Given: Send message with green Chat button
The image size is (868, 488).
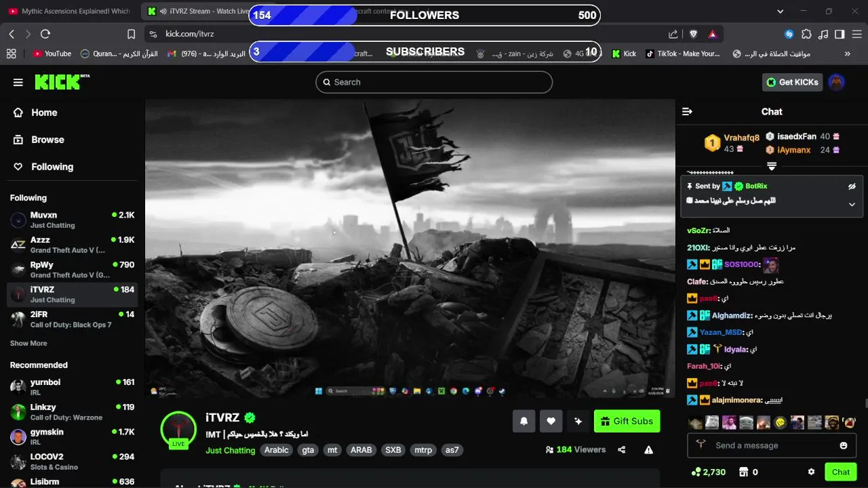Looking at the screenshot, I should (x=841, y=472).
